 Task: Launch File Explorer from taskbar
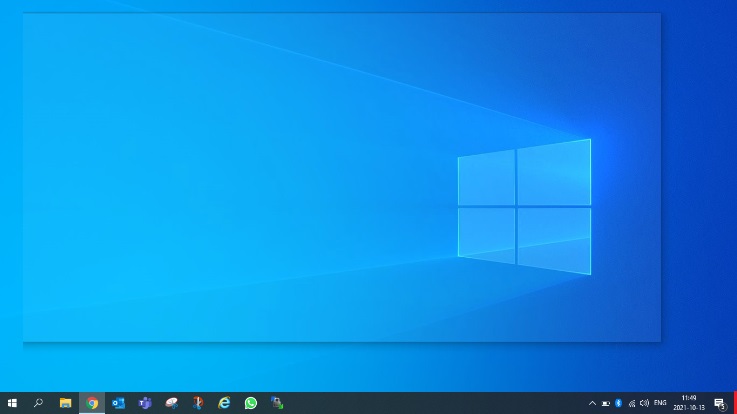(65, 403)
